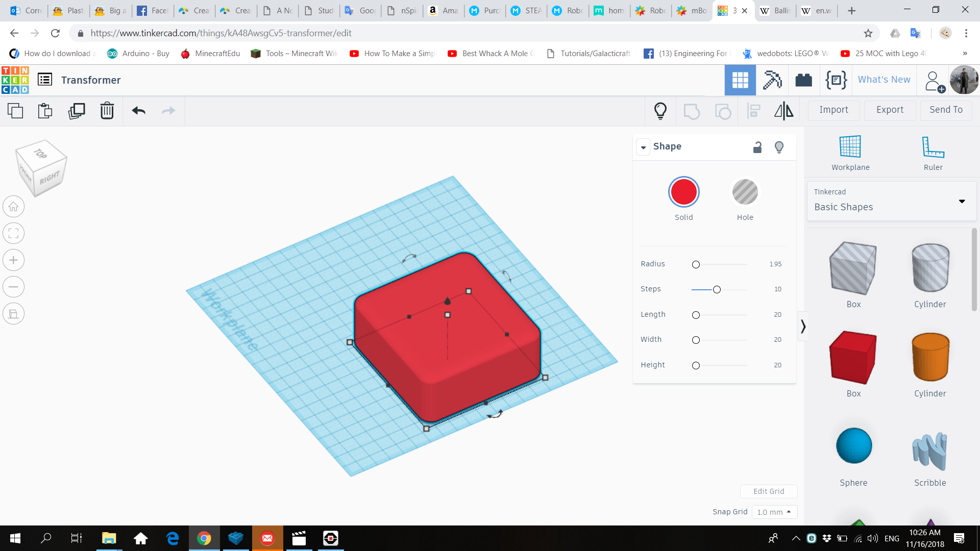
Task: Click the Duplicate and repeat icon
Action: [77, 111]
